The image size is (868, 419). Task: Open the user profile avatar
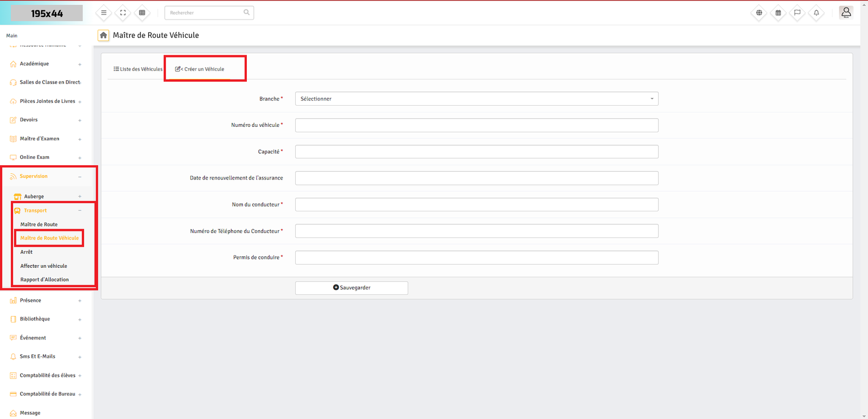pos(846,12)
